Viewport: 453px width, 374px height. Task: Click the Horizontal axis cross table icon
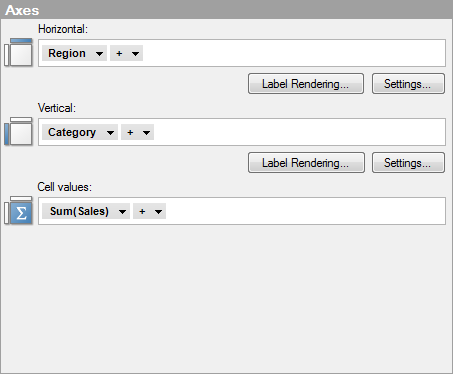coord(18,52)
